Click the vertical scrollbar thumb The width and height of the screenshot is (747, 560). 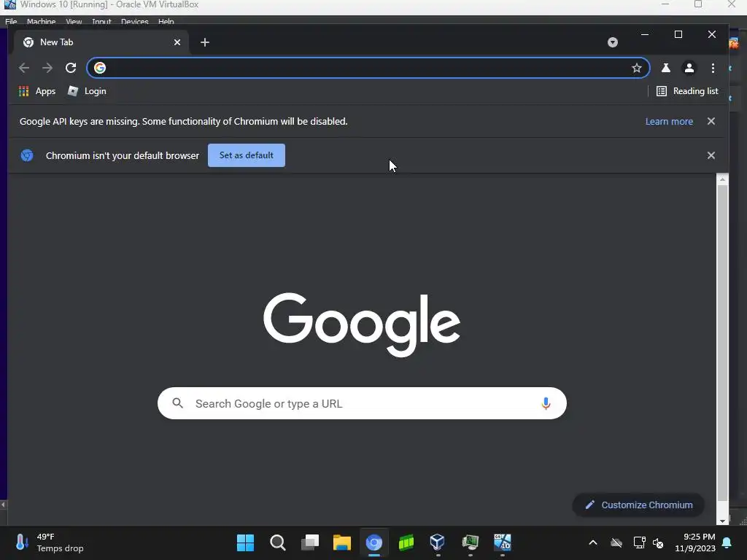pos(722,343)
